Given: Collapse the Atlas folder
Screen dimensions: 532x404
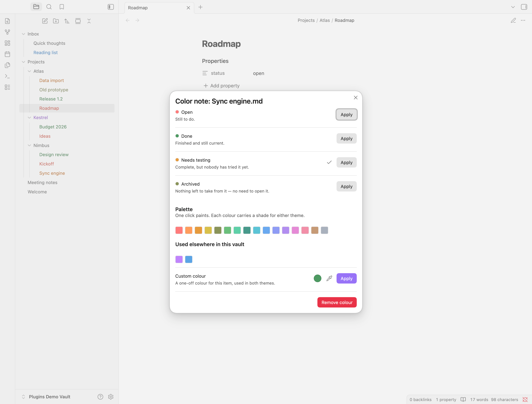Looking at the screenshot, I should pyautogui.click(x=29, y=71).
